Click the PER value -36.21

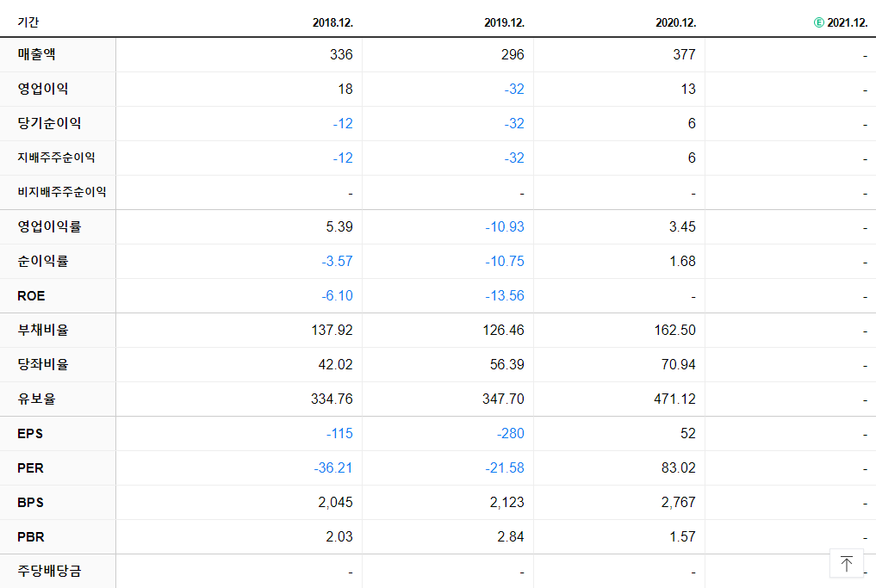[333, 468]
